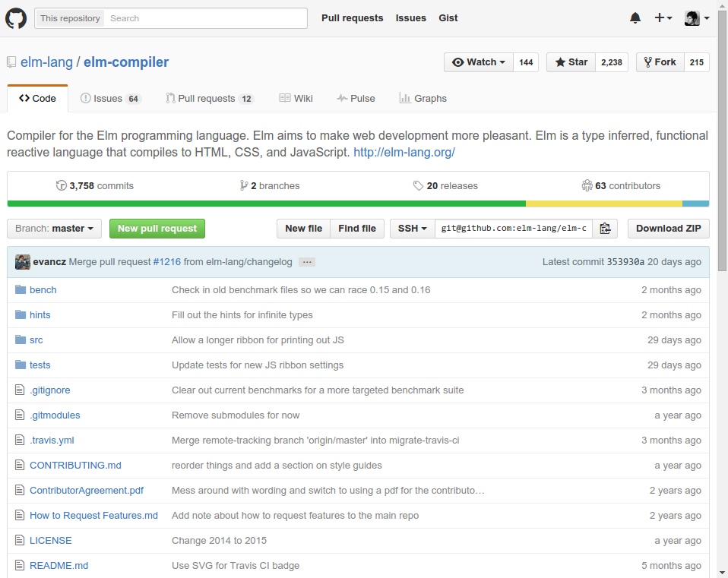The image size is (728, 578).
Task: View the 2,238 stargazers count
Action: pos(612,62)
